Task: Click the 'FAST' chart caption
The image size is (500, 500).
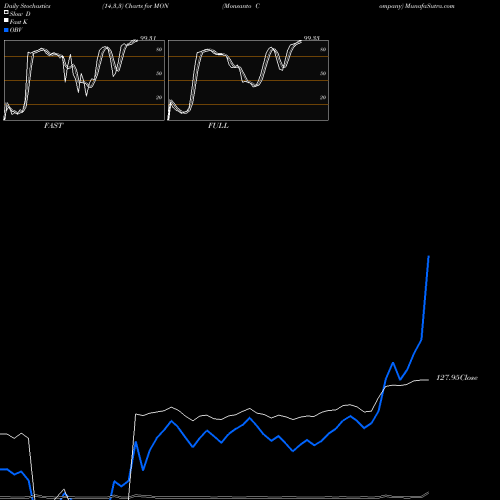Action: [x=53, y=126]
